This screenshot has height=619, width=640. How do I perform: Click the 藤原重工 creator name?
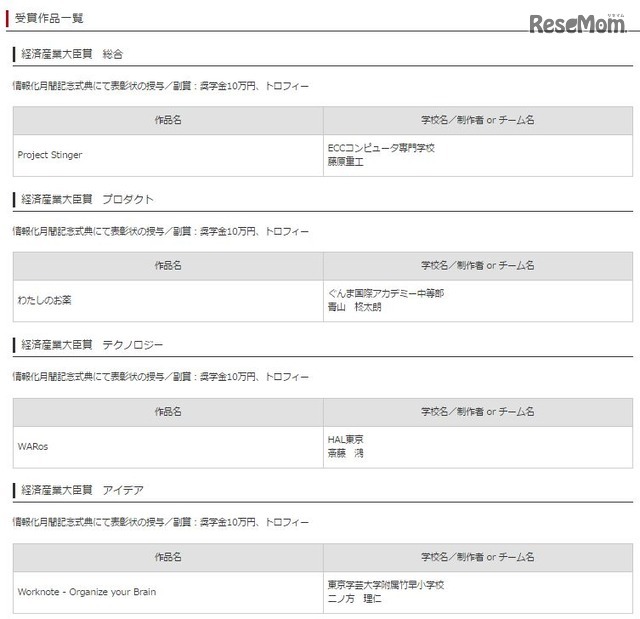(345, 162)
